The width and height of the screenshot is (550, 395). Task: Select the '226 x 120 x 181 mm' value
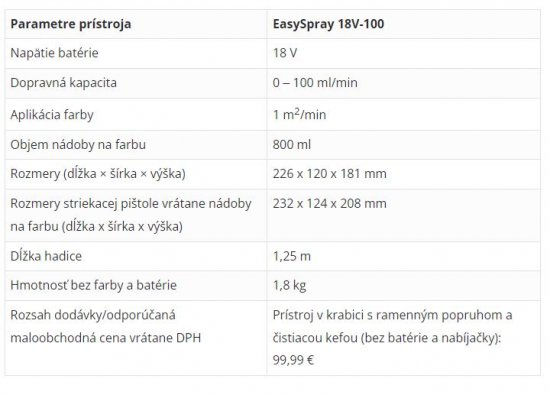[329, 174]
